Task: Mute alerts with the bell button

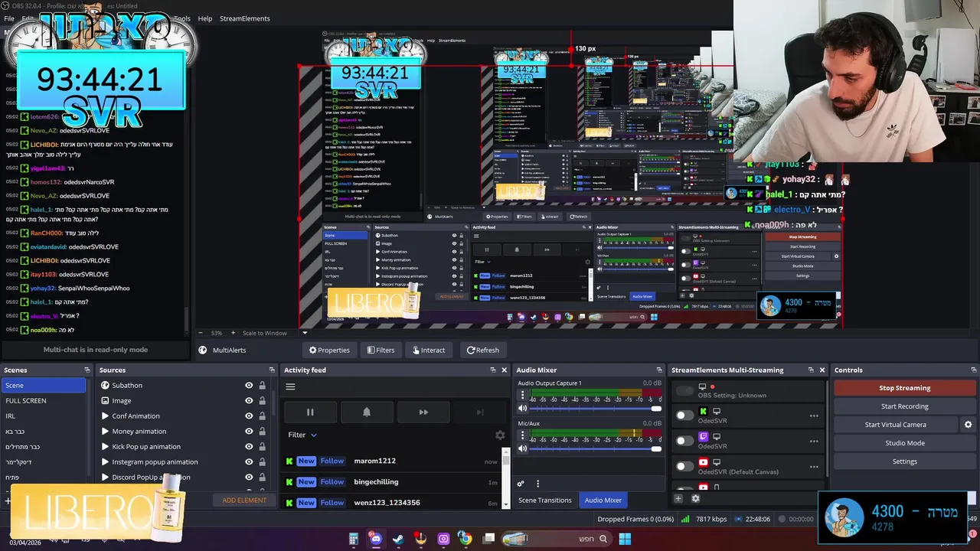Action: [367, 412]
